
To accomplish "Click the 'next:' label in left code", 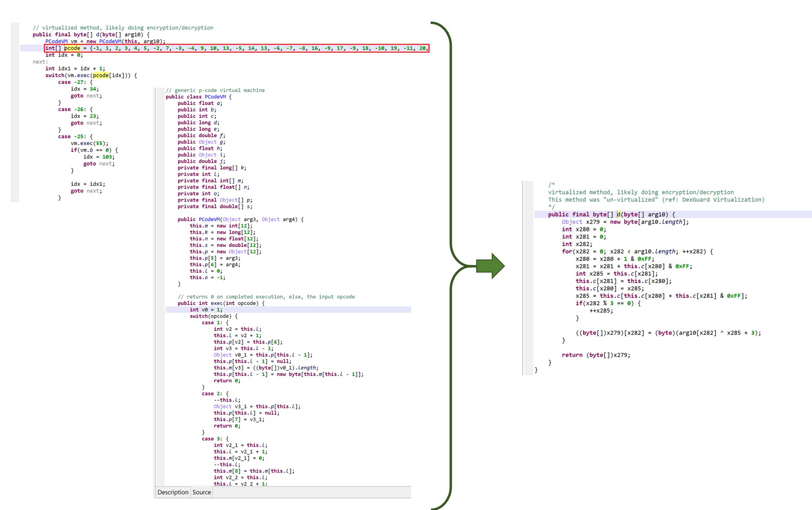I will pyautogui.click(x=40, y=62).
